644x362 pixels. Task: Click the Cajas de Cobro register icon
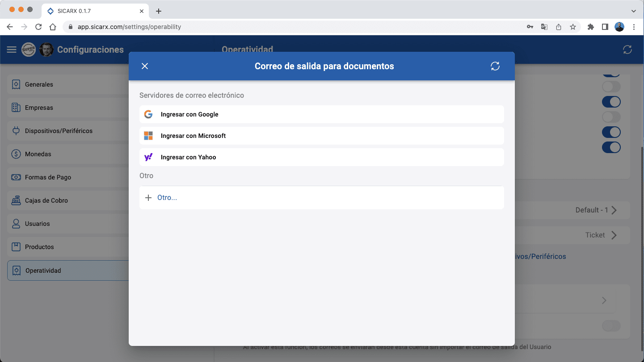16,200
